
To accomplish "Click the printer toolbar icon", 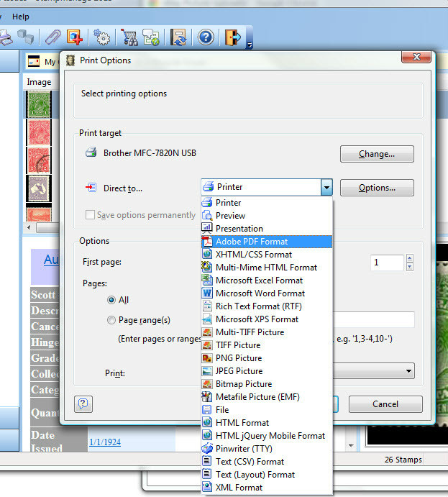I will click(5, 37).
